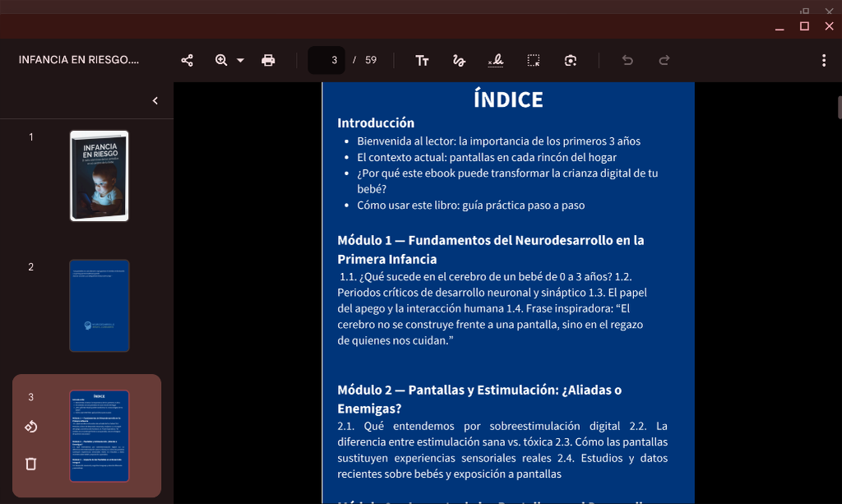Print the document using the printer icon
Image resolution: width=842 pixels, height=504 pixels.
(x=268, y=60)
